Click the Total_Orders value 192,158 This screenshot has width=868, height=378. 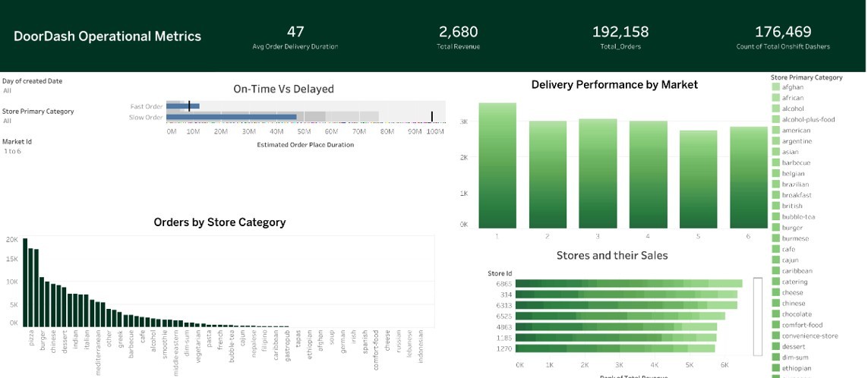[620, 32]
